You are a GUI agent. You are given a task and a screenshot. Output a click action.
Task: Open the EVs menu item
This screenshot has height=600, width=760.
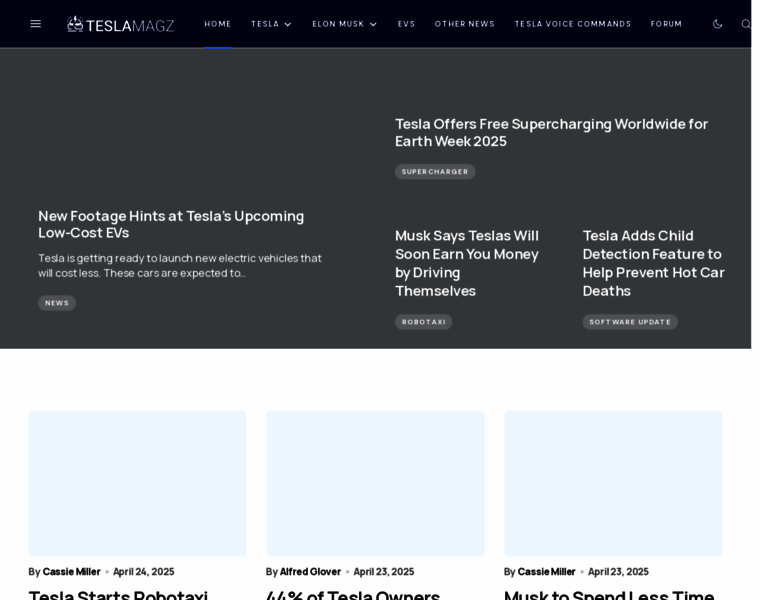pos(406,24)
